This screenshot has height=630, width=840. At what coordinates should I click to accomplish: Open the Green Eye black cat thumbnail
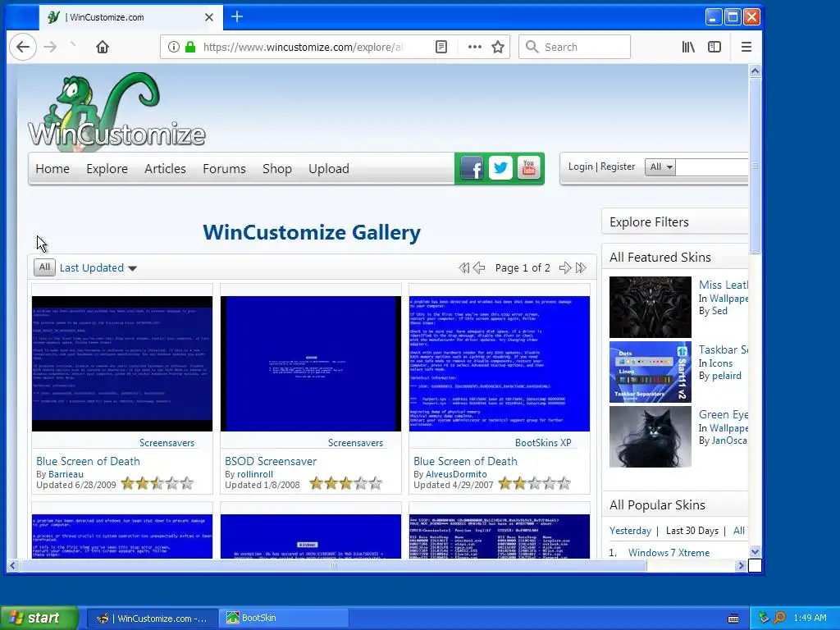(x=651, y=436)
